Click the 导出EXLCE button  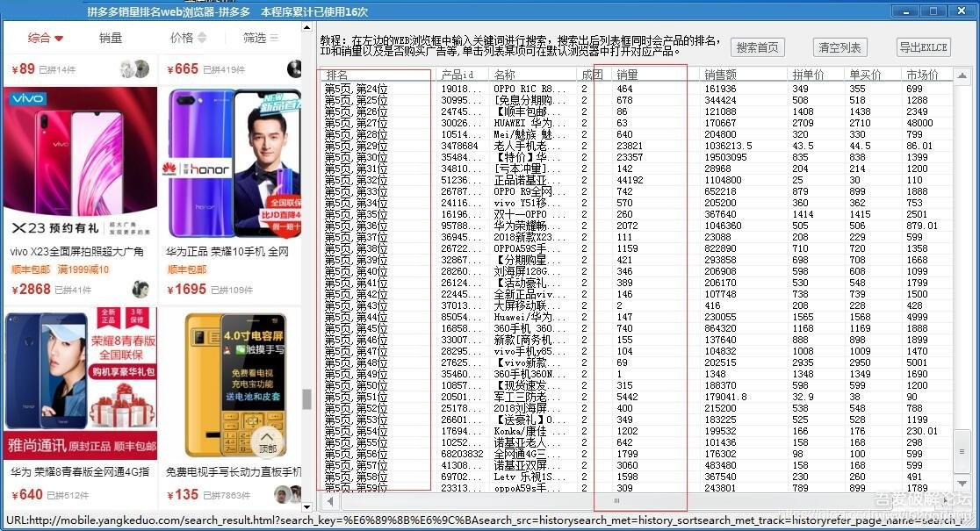pyautogui.click(x=923, y=47)
